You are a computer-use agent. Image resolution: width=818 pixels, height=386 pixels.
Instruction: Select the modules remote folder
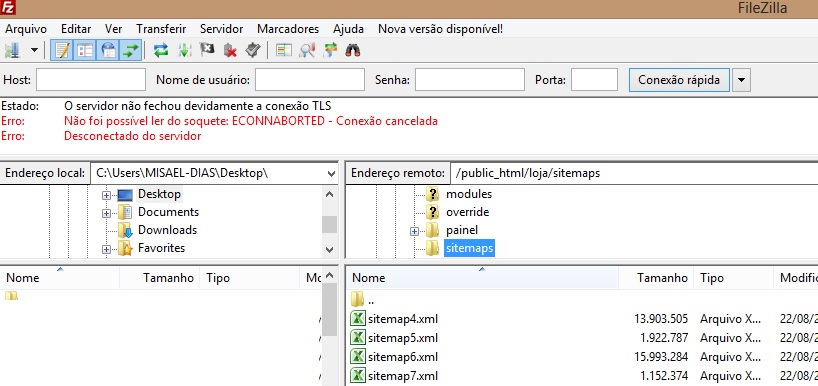pos(468,194)
